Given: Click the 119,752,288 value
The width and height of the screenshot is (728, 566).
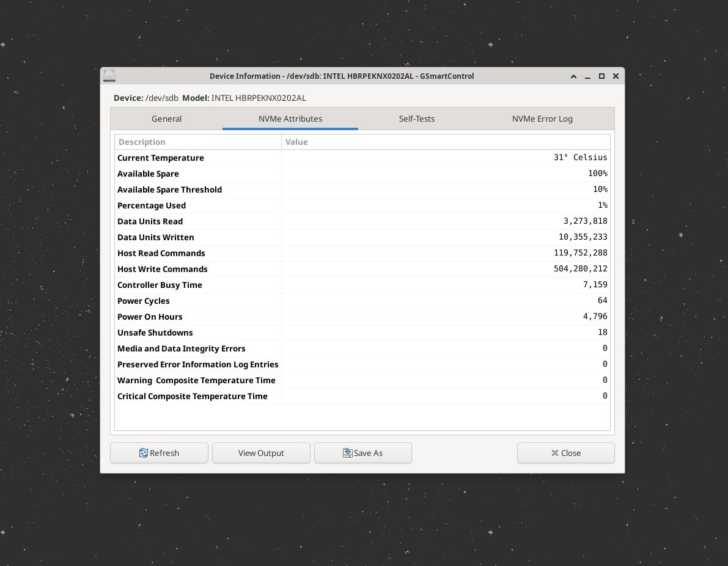Looking at the screenshot, I should pos(580,252).
